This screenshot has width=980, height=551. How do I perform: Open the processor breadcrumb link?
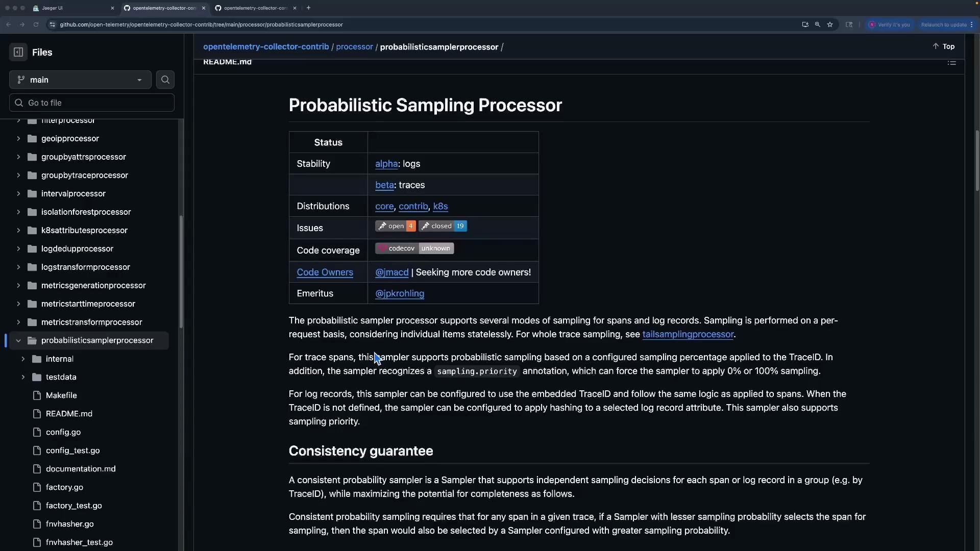[354, 46]
